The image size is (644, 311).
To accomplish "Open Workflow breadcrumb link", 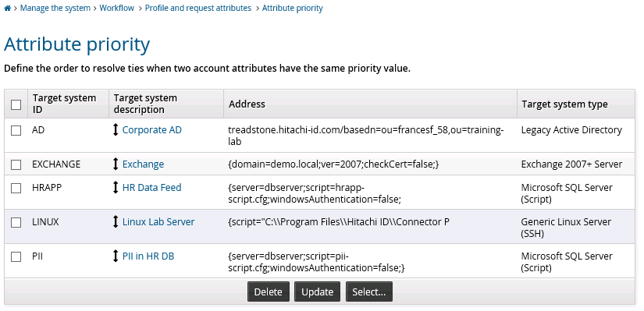I will point(116,8).
